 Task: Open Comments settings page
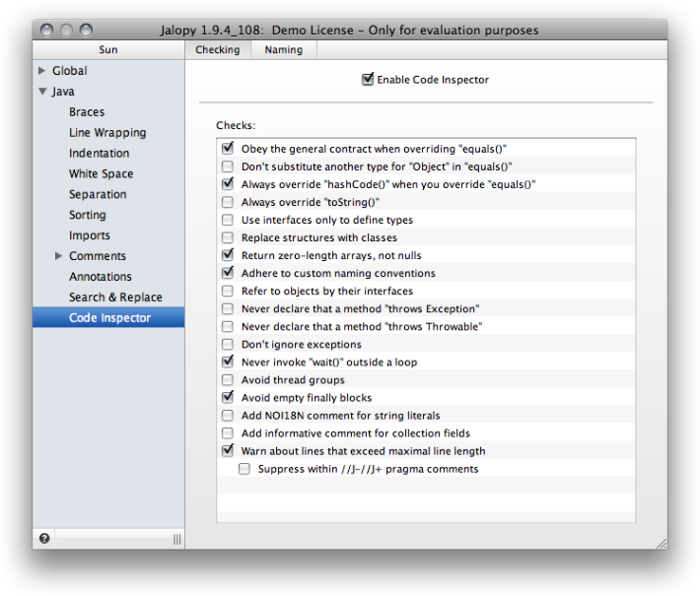pos(98,256)
